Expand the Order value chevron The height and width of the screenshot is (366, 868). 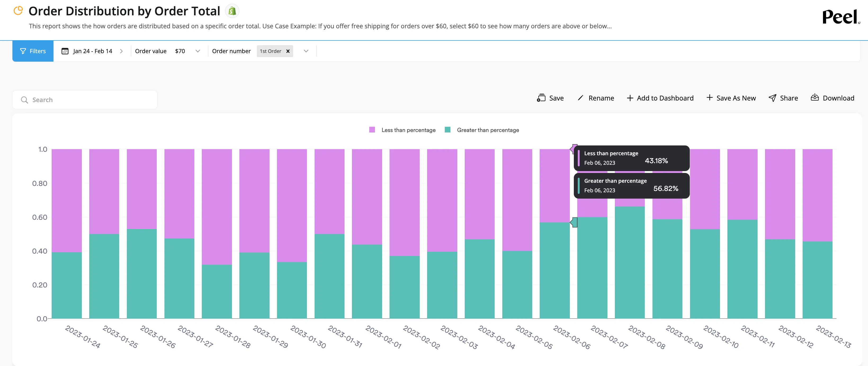[198, 51]
